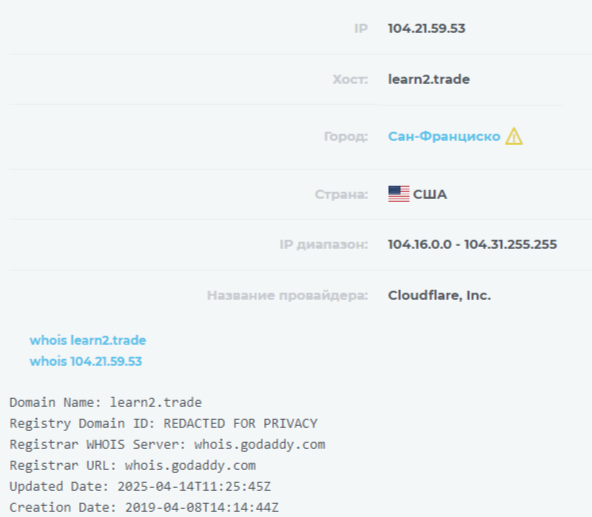Click the Registry Domain ID line
Viewport: 592px width, 517px height.
tap(163, 424)
